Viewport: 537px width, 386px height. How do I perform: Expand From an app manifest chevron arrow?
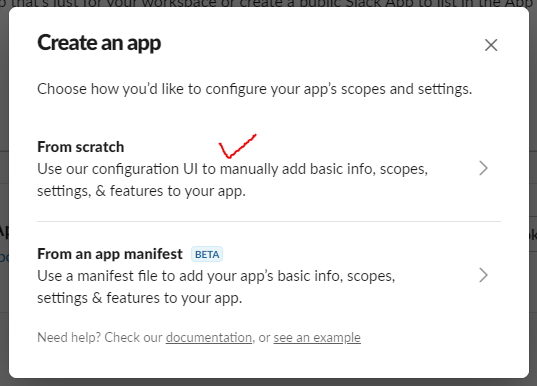(x=483, y=275)
